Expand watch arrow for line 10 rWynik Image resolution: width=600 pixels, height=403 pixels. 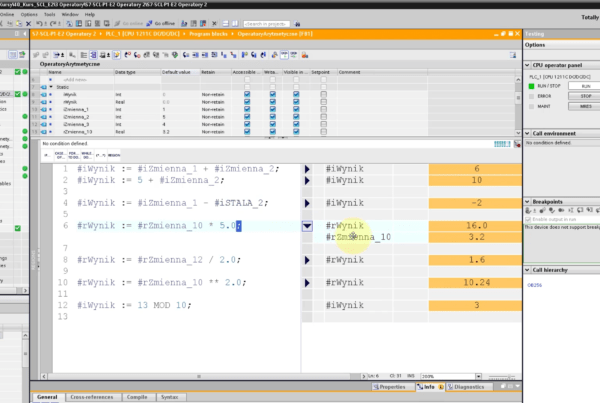pos(308,283)
